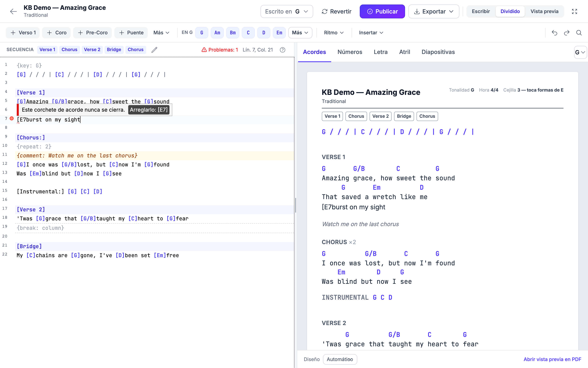Insert the Am chord chip
588x368 pixels.
(217, 33)
